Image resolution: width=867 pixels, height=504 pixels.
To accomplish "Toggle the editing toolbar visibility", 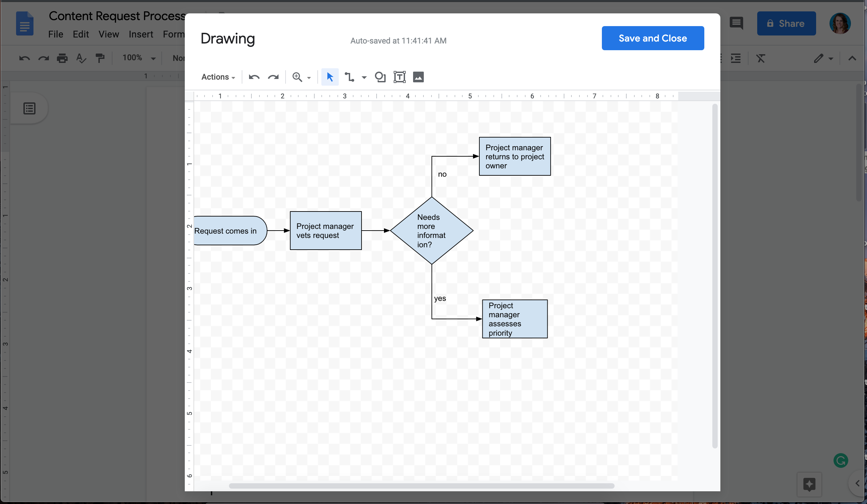I will pos(853,58).
